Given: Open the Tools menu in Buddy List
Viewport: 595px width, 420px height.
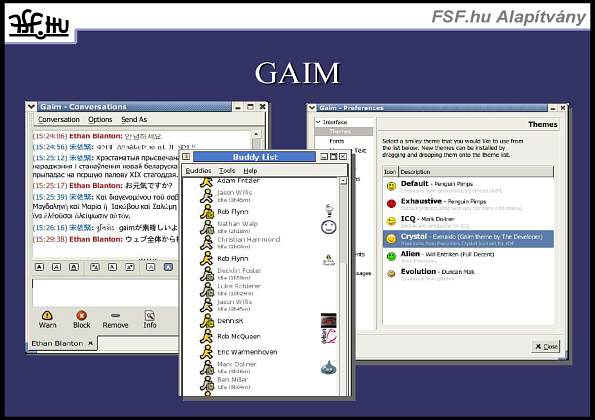Looking at the screenshot, I should pyautogui.click(x=227, y=171).
